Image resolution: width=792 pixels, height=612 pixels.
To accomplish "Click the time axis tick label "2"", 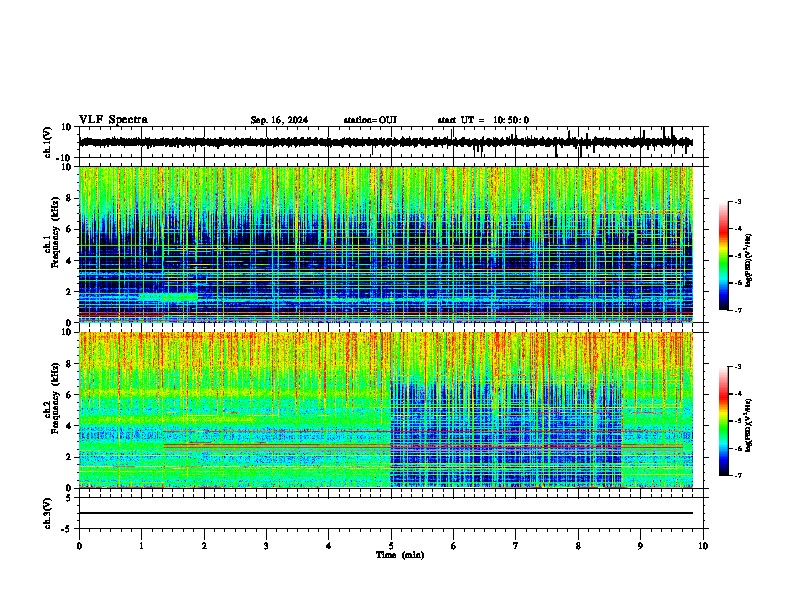I will [x=204, y=546].
